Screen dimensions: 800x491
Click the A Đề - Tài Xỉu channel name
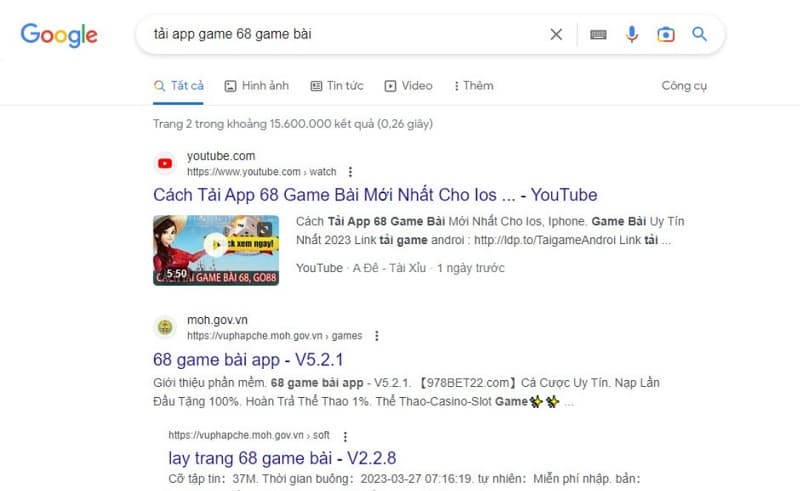click(389, 268)
